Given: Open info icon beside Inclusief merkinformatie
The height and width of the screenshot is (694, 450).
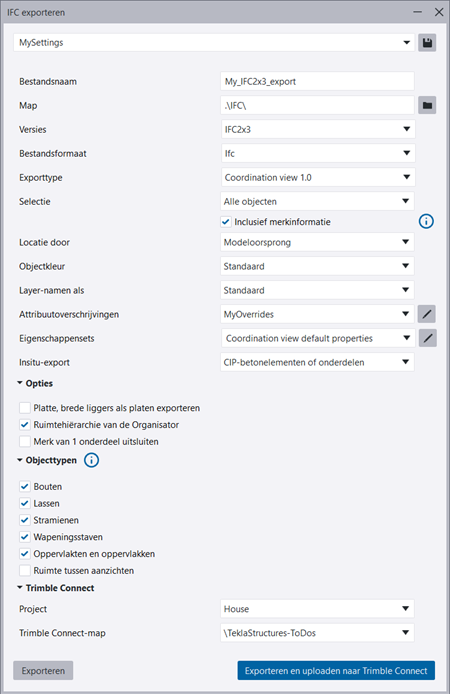Looking at the screenshot, I should coord(426,221).
